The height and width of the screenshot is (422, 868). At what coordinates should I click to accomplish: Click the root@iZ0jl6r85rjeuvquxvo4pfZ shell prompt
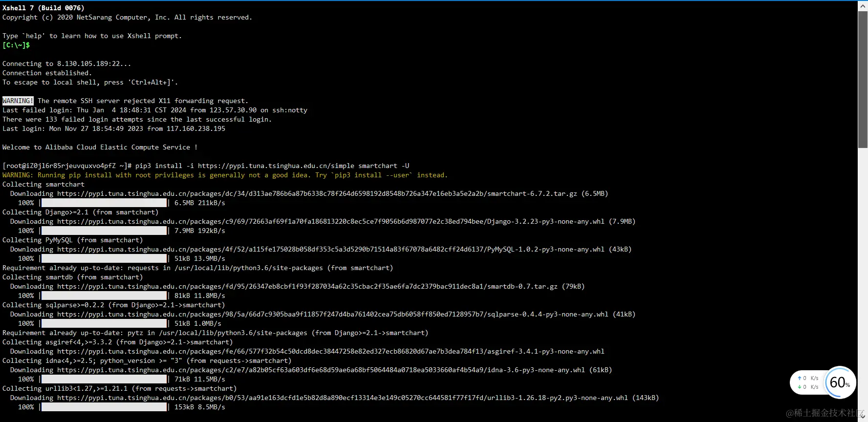(x=67, y=166)
